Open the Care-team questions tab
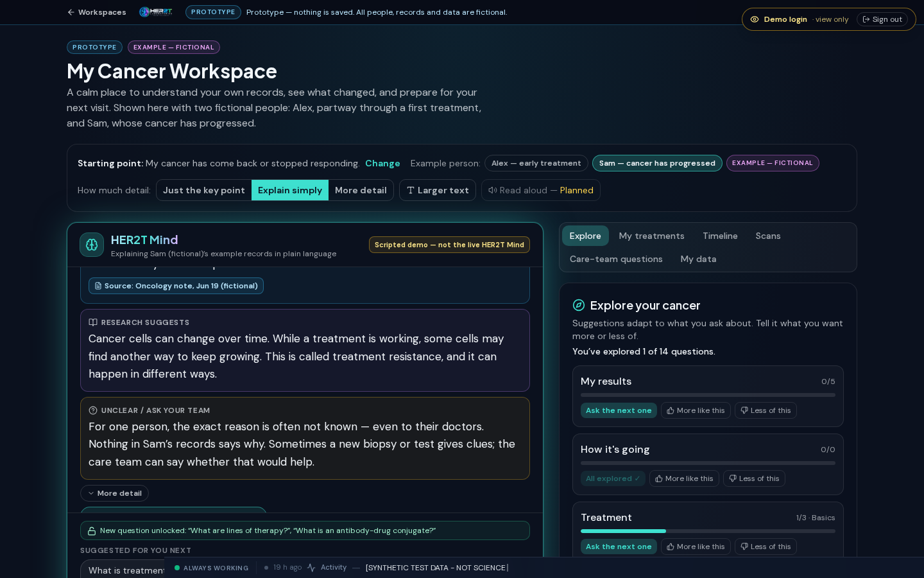This screenshot has width=924, height=578. point(616,259)
